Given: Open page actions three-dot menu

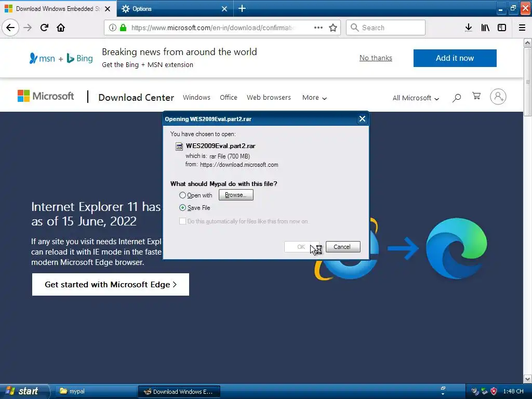Looking at the screenshot, I should (318, 28).
